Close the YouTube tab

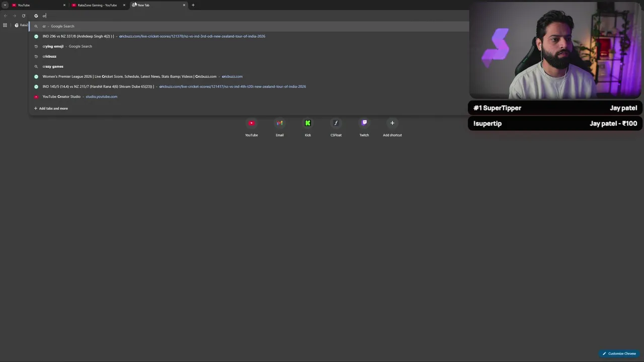(64, 5)
